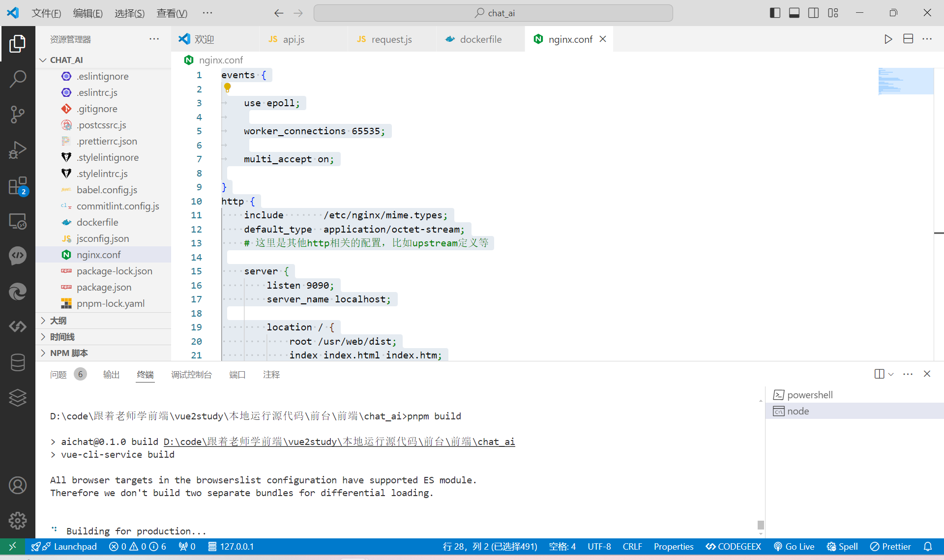Image resolution: width=944 pixels, height=560 pixels.
Task: Click the Run file play icon
Action: (x=888, y=39)
